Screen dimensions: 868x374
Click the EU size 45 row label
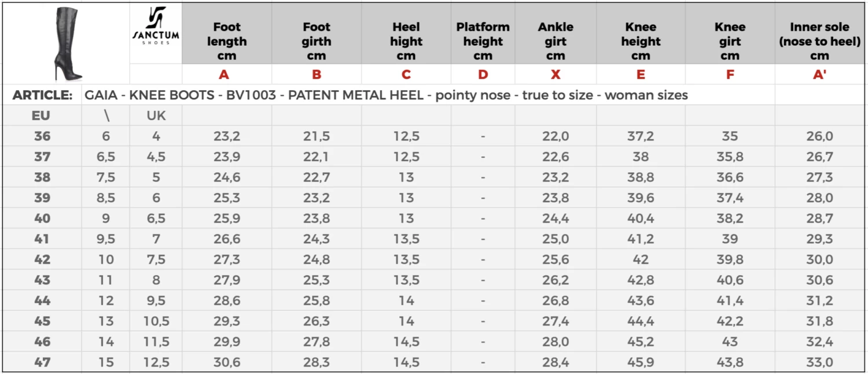click(42, 321)
